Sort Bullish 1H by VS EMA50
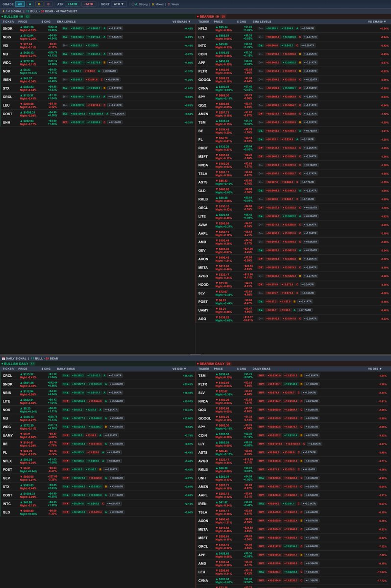 [x=182, y=22]
